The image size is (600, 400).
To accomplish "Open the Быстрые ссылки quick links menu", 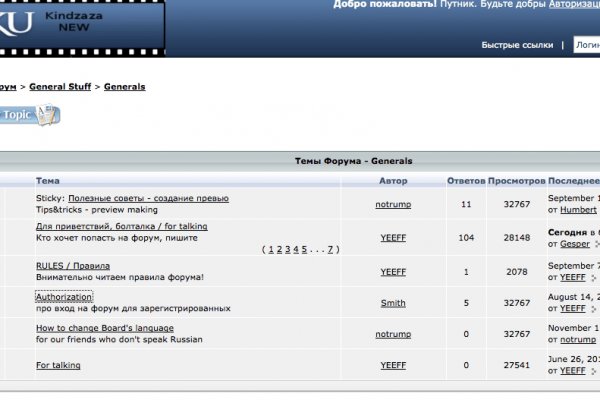I will 516,45.
